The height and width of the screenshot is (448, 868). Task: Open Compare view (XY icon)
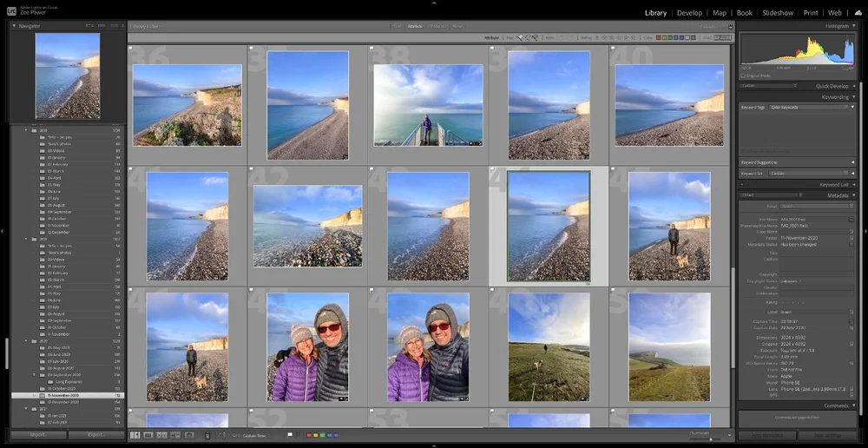coord(161,435)
